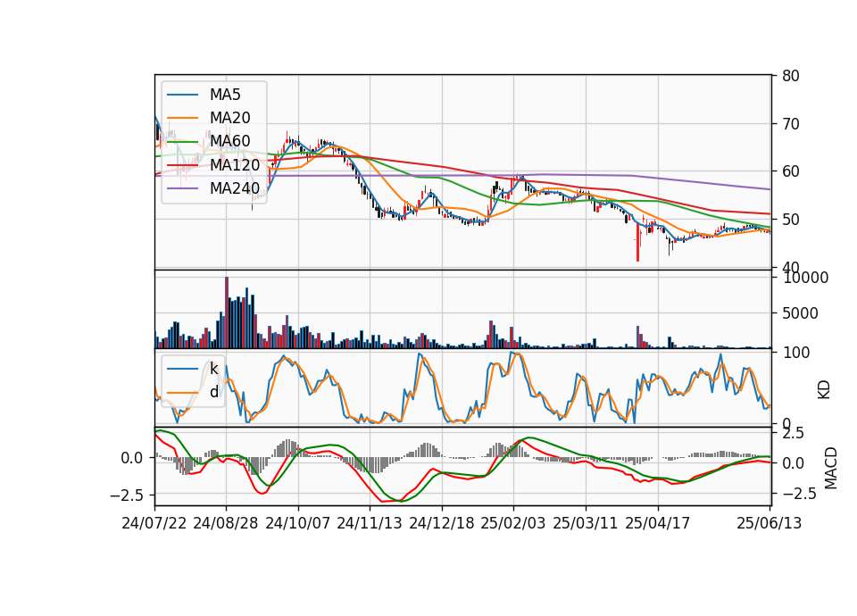Click the MACD right axis value 2.5
Viewport: 857px width, 616px height.
point(793,434)
